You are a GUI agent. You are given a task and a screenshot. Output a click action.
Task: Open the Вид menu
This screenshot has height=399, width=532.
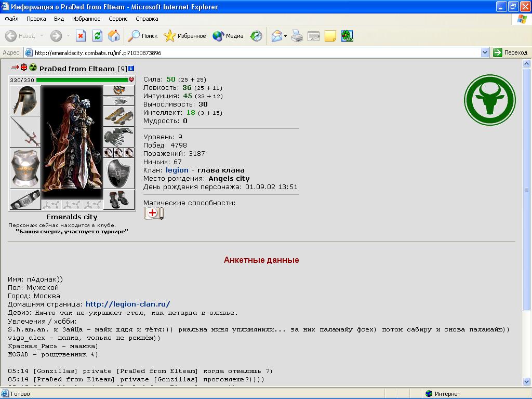pyautogui.click(x=59, y=19)
